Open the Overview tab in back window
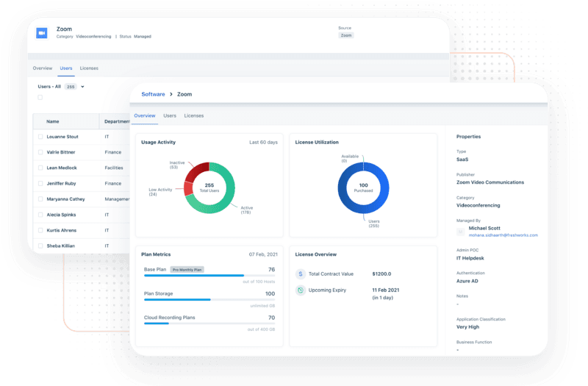 43,68
